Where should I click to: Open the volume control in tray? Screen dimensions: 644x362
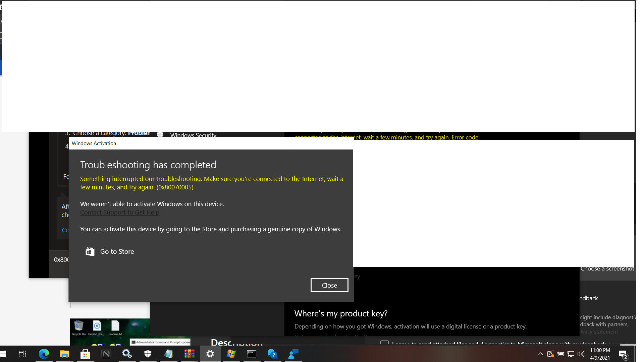click(x=581, y=354)
